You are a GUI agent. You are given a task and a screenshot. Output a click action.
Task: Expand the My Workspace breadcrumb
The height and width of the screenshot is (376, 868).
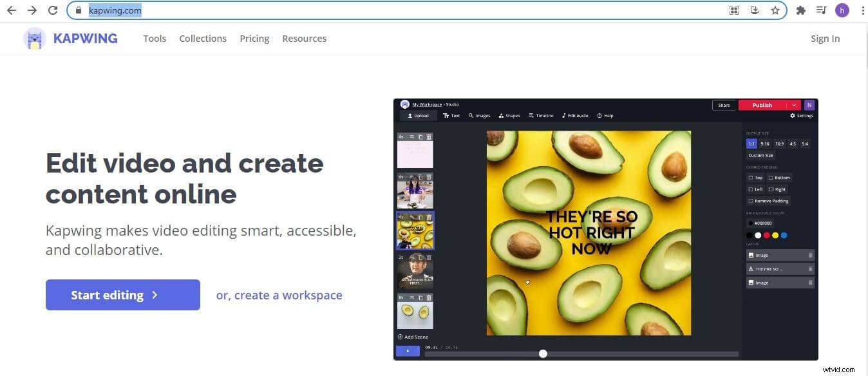(x=426, y=104)
